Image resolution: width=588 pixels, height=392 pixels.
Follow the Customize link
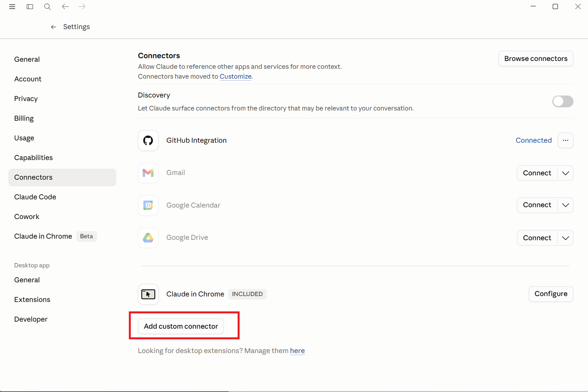(x=235, y=77)
